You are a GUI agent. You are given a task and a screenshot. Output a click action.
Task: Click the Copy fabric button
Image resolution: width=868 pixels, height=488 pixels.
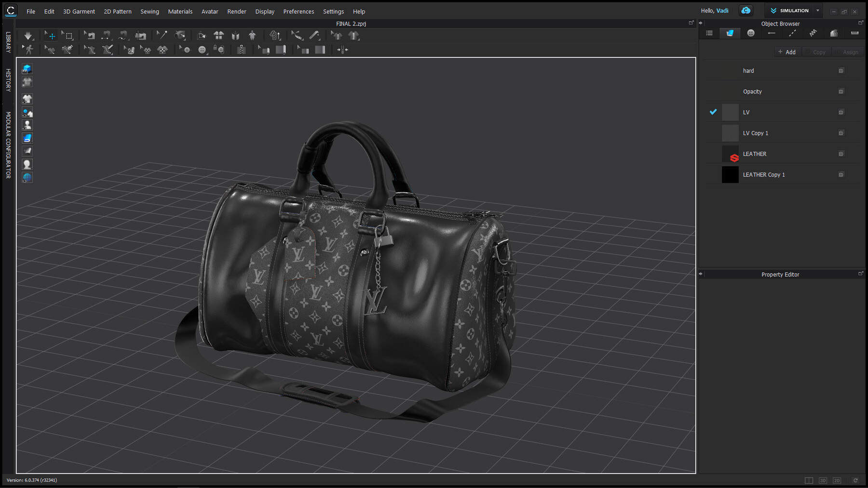coord(816,52)
